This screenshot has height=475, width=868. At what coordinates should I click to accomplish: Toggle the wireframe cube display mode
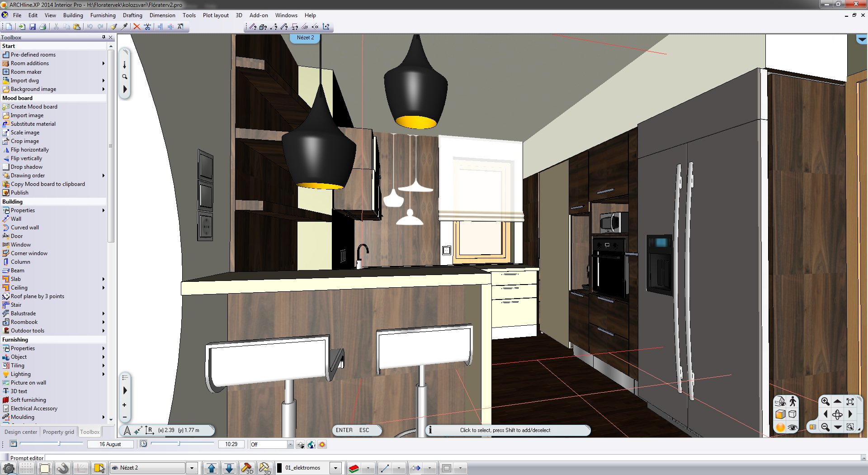[x=793, y=414]
